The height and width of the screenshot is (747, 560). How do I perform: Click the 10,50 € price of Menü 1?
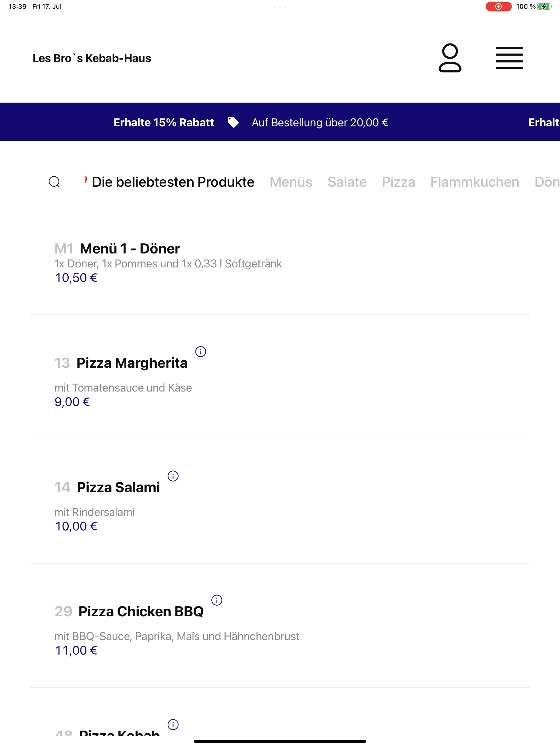click(x=76, y=278)
